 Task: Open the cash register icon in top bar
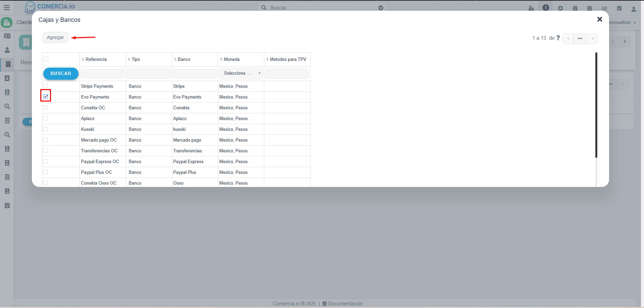point(531,8)
